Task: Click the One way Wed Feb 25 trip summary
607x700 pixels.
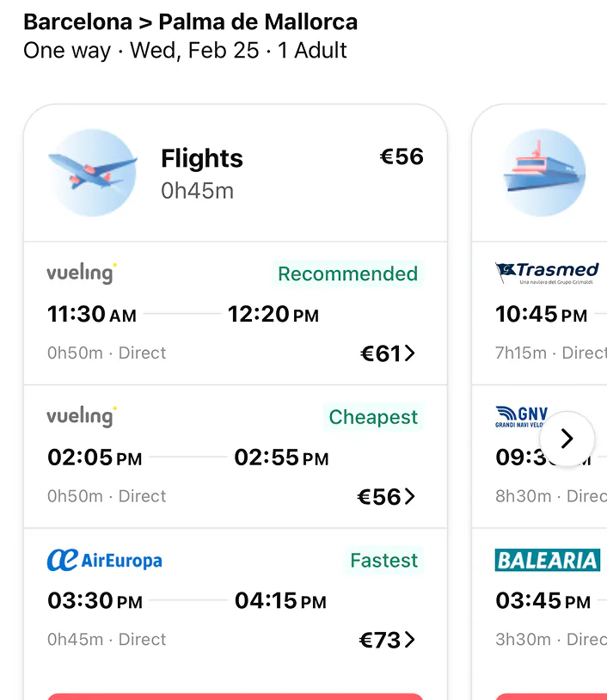Action: coord(184,51)
